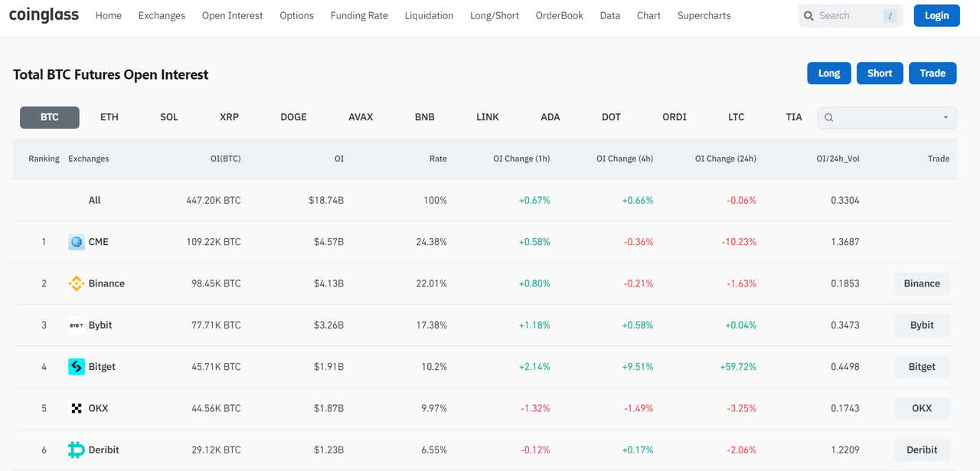Open the Open Interest menu
Viewport: 980px width, 471px height.
click(x=233, y=15)
